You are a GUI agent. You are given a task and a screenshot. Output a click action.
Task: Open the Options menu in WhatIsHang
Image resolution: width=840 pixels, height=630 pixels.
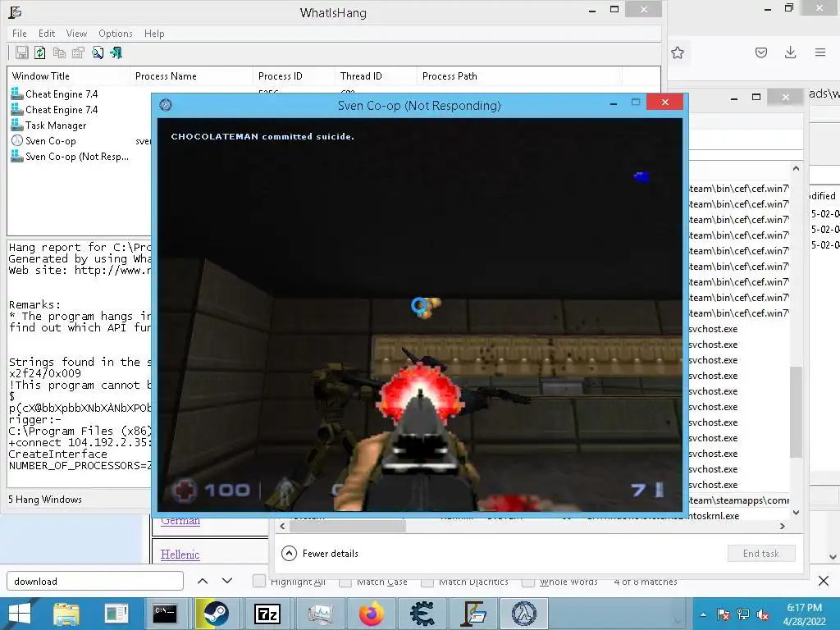(115, 33)
